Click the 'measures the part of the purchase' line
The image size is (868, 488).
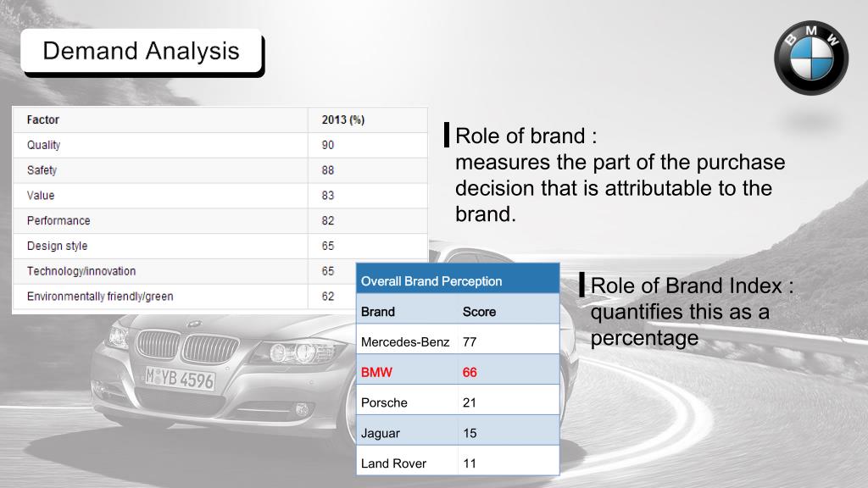coord(620,162)
